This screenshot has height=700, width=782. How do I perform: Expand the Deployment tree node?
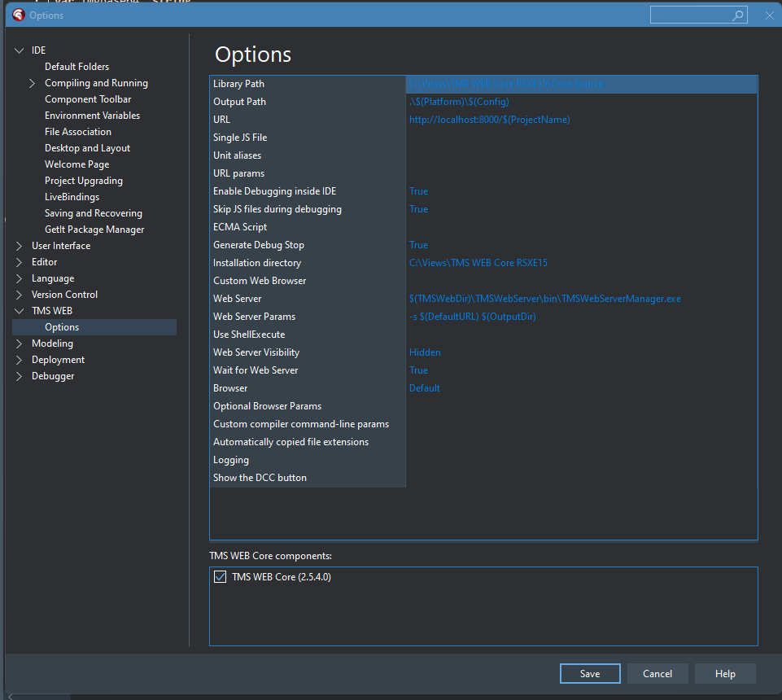coord(20,360)
